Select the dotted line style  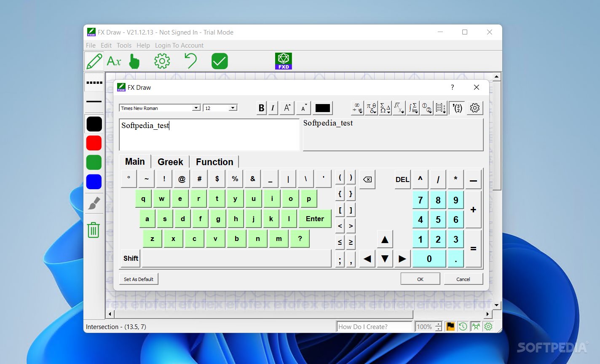(x=94, y=83)
